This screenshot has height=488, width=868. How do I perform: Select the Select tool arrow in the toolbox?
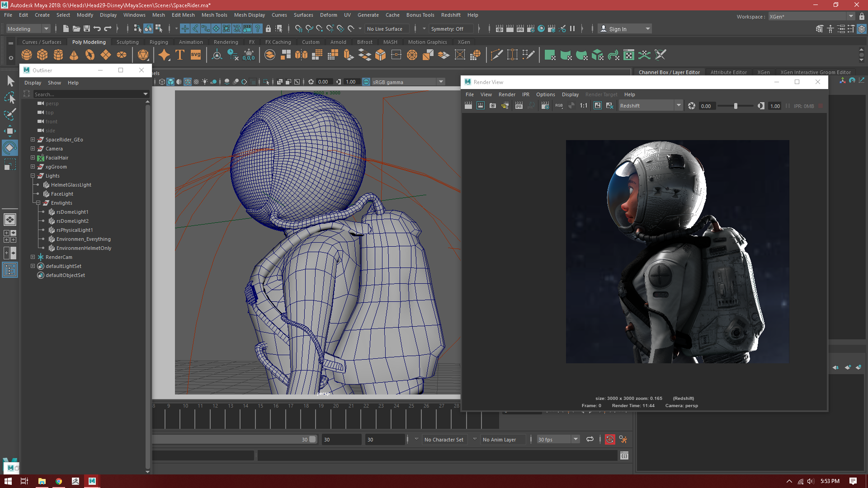pyautogui.click(x=10, y=81)
